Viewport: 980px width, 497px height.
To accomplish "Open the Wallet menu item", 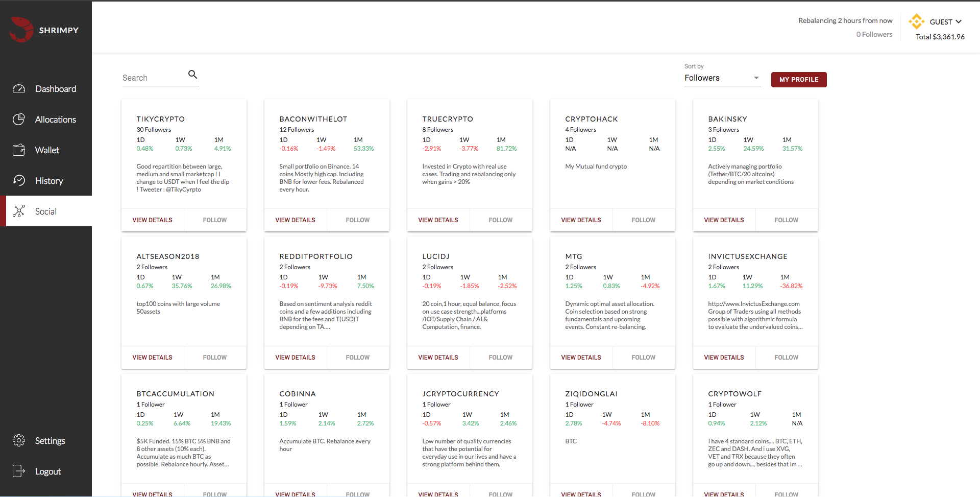I will tap(47, 150).
